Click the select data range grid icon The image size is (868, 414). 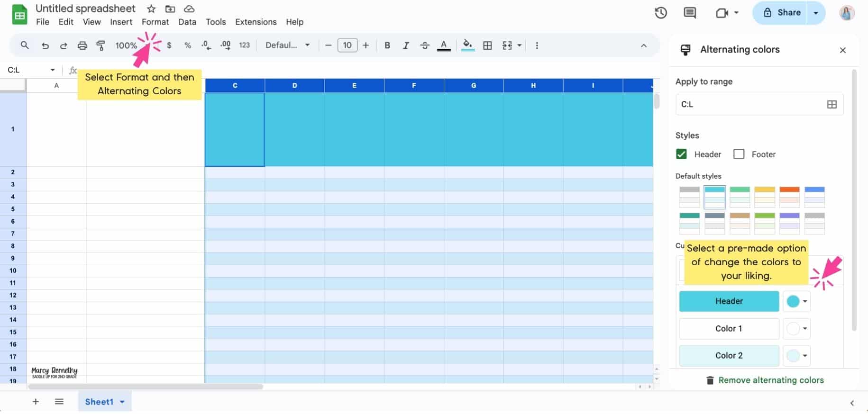click(832, 104)
